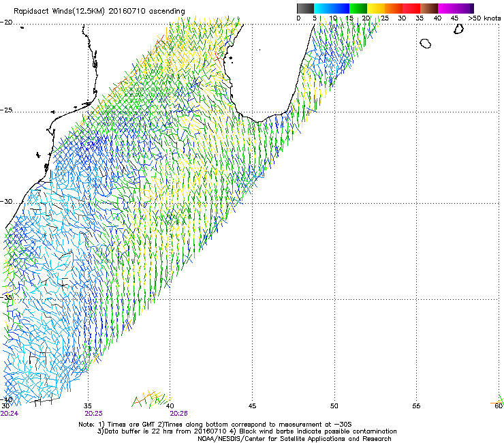Click the oval Reunion island outline near 55E
The height and width of the screenshot is (443, 504).
[x=426, y=44]
